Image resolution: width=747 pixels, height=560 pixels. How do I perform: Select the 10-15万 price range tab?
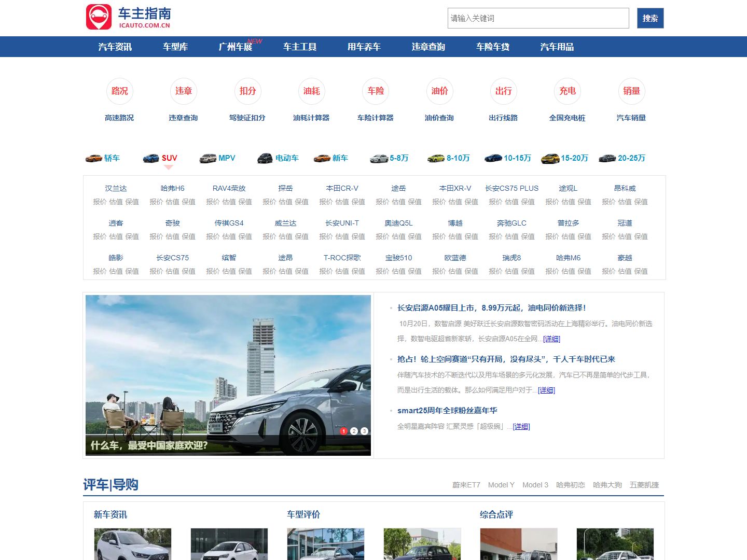tap(517, 158)
